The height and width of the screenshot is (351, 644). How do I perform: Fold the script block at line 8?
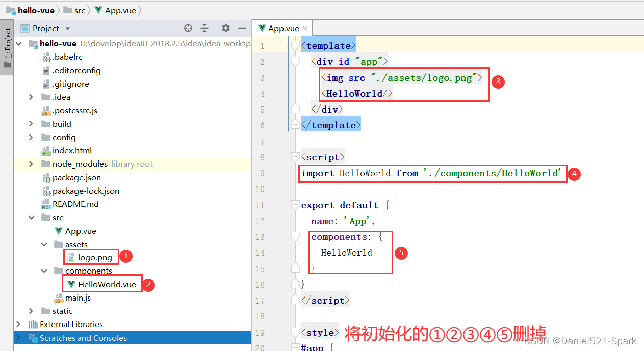(x=294, y=157)
